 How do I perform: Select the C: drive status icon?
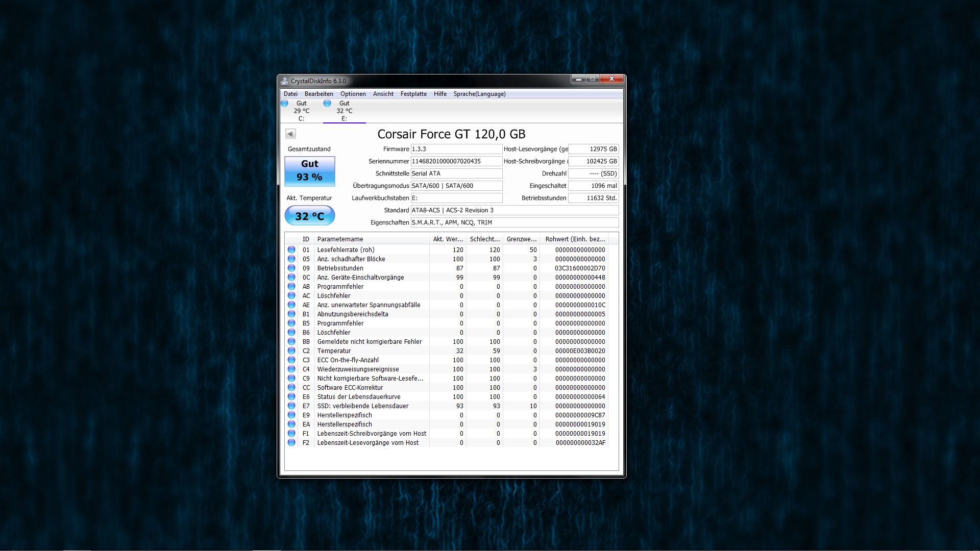pyautogui.click(x=285, y=103)
